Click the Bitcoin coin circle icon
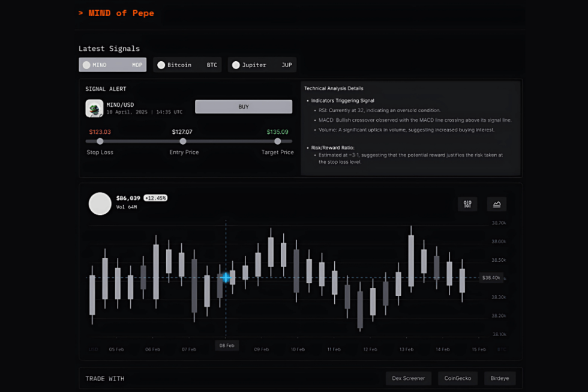The image size is (588, 392). coord(161,65)
